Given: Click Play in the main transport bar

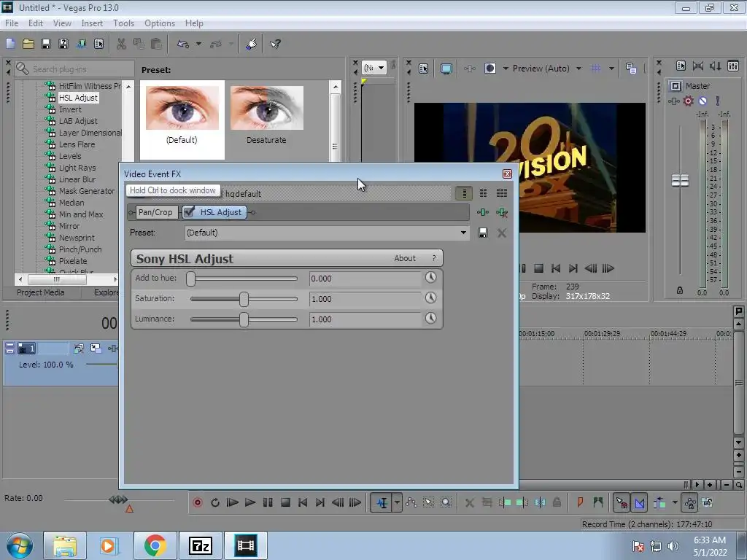Looking at the screenshot, I should (x=250, y=502).
